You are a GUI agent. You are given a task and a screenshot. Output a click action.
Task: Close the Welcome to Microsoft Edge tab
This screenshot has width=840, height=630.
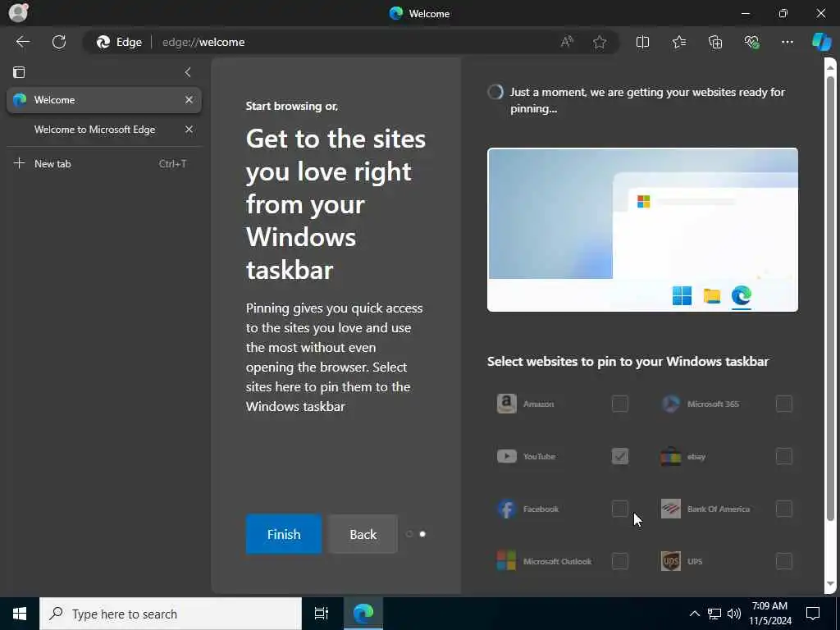[189, 129]
